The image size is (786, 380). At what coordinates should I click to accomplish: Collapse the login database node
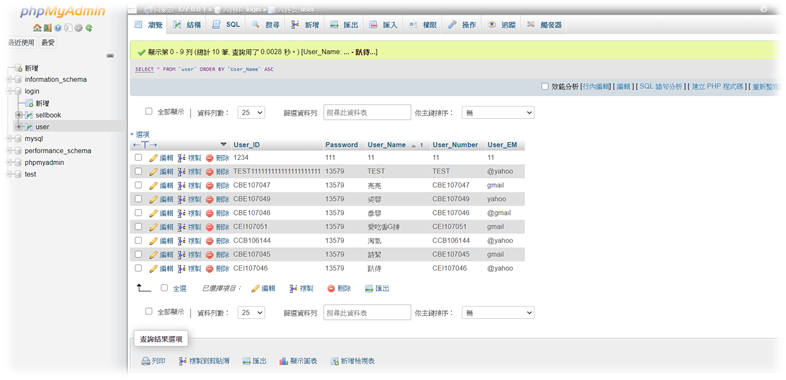pyautogui.click(x=10, y=91)
